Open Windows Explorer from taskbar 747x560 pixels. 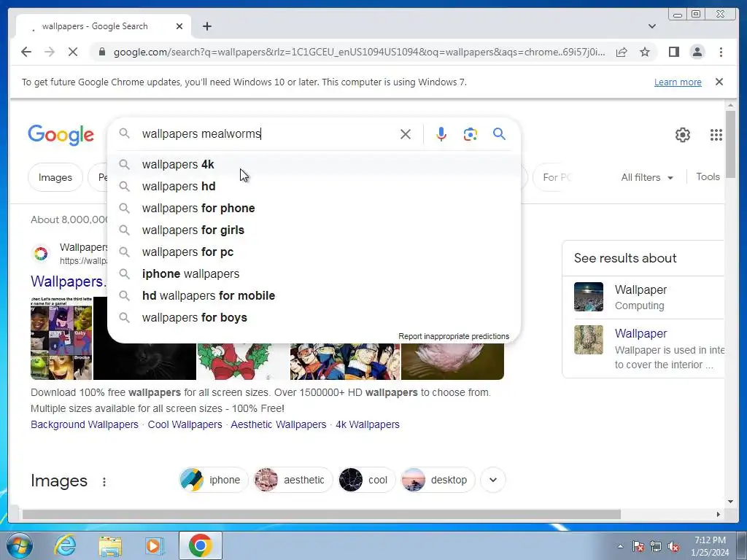pyautogui.click(x=110, y=545)
